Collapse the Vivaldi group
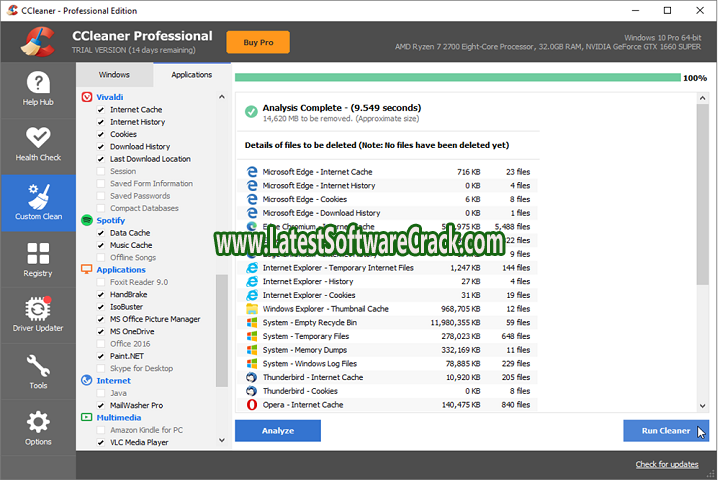Viewport: 720px width, 480px height. [110, 97]
